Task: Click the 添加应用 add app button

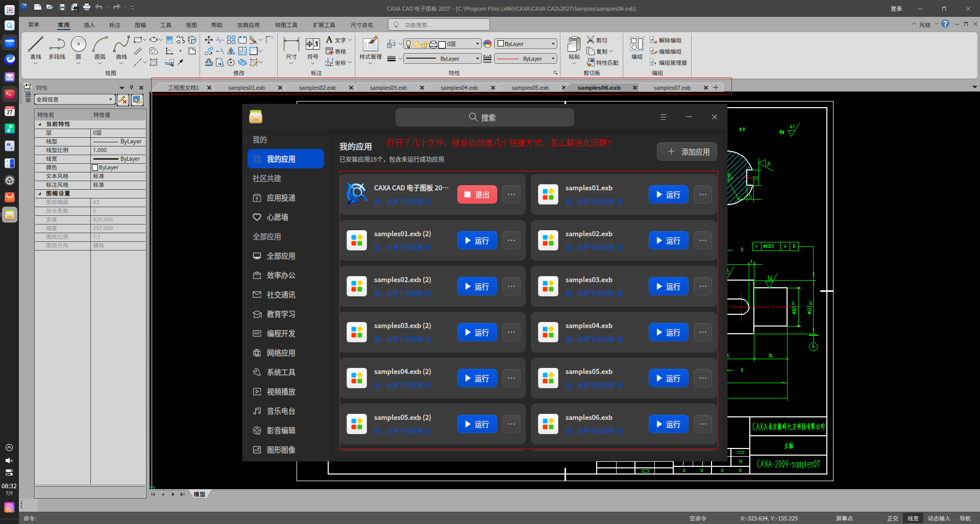Action: tap(687, 152)
